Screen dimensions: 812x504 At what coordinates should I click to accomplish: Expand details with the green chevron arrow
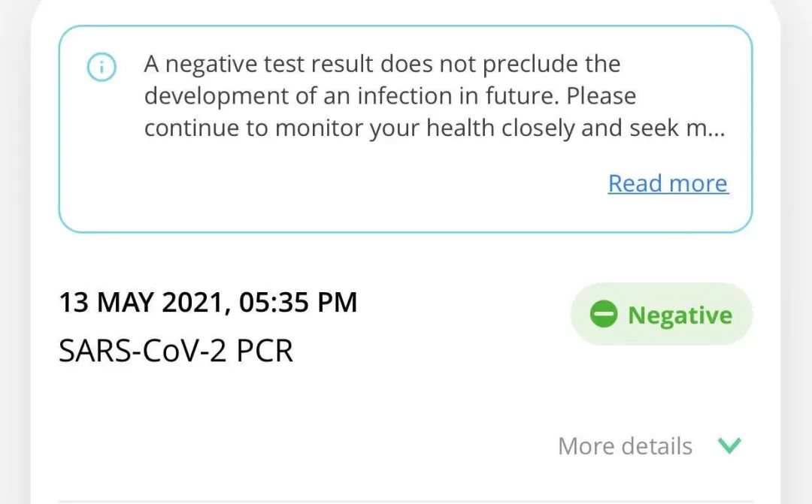pyautogui.click(x=729, y=445)
